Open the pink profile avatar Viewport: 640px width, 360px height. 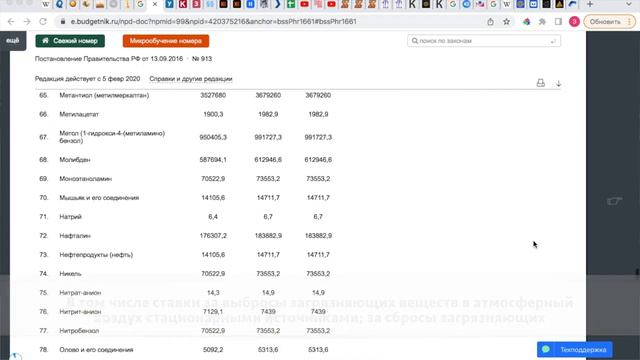(x=574, y=22)
